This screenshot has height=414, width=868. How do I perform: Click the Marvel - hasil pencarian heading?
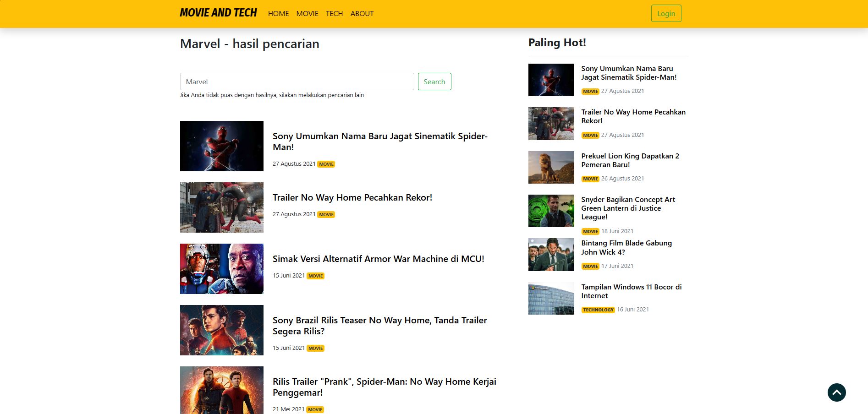pos(250,44)
